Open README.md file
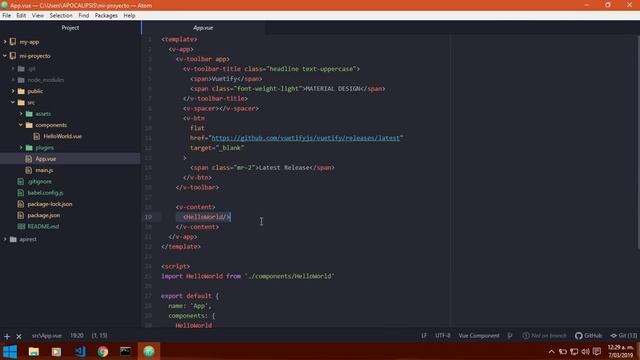Screen dimensions: 640x360 point(43,227)
